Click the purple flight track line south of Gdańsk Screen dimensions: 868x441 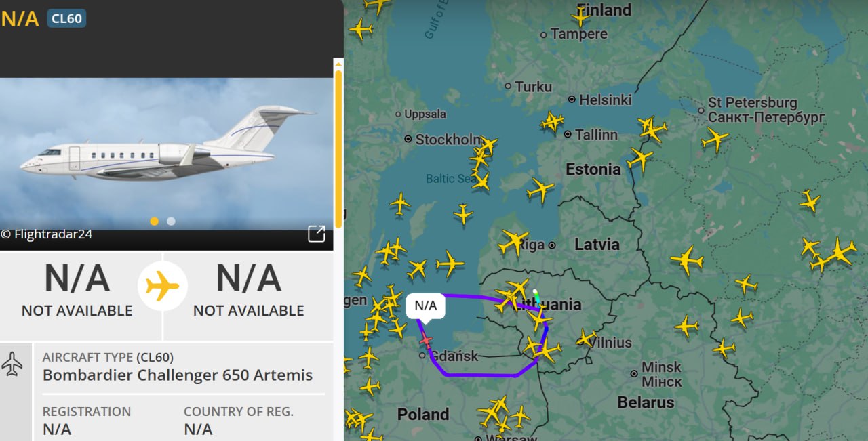point(481,375)
